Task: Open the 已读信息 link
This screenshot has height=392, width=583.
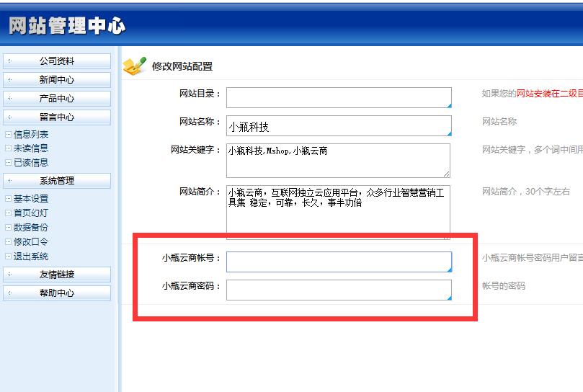Action: point(31,163)
